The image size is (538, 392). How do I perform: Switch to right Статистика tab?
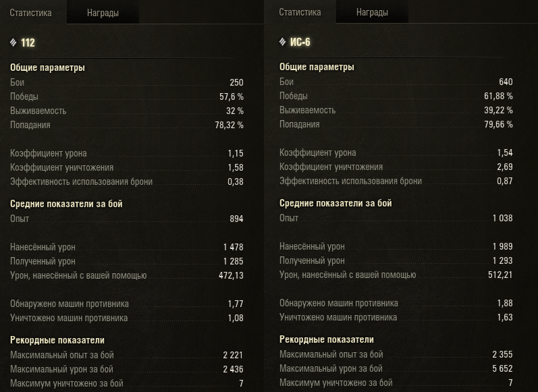(300, 12)
